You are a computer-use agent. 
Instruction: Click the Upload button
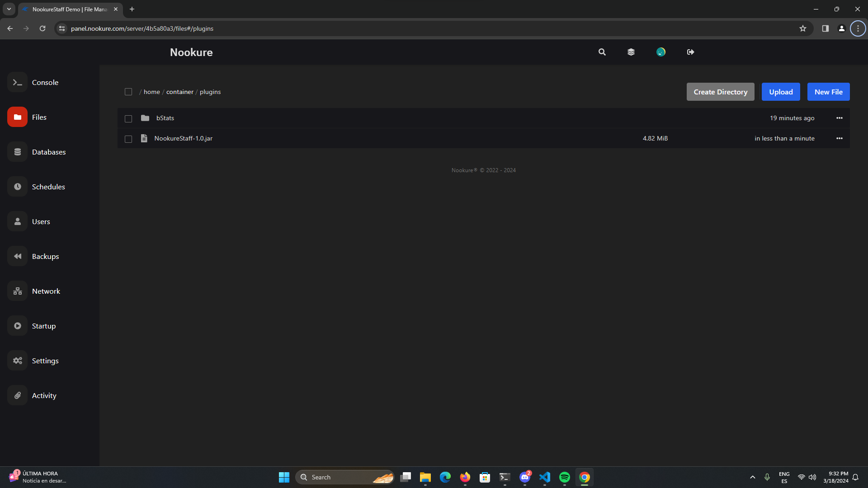point(781,92)
